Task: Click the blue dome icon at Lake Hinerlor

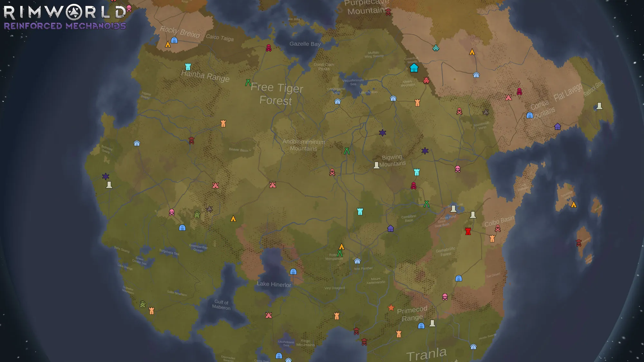Action: 293,272
